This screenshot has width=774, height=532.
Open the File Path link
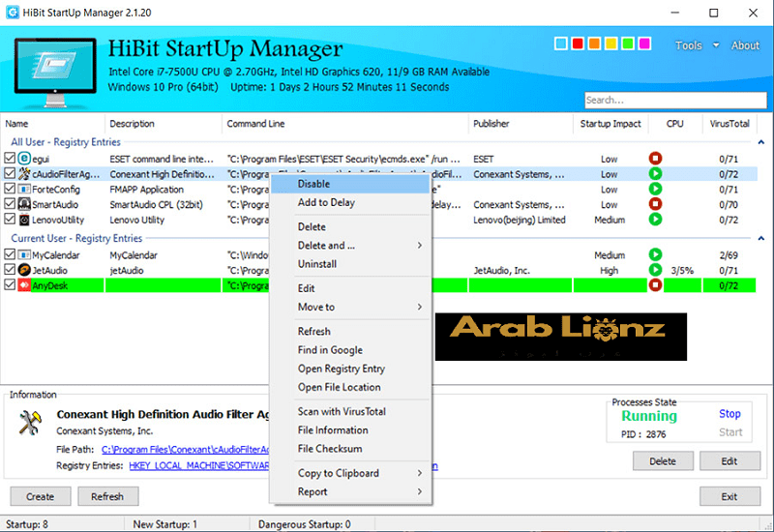186,449
